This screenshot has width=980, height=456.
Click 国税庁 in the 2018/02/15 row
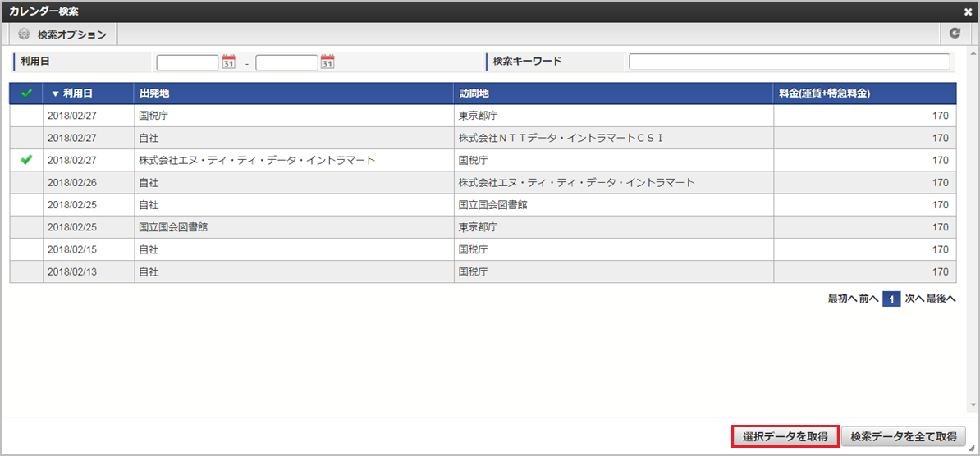[473, 249]
